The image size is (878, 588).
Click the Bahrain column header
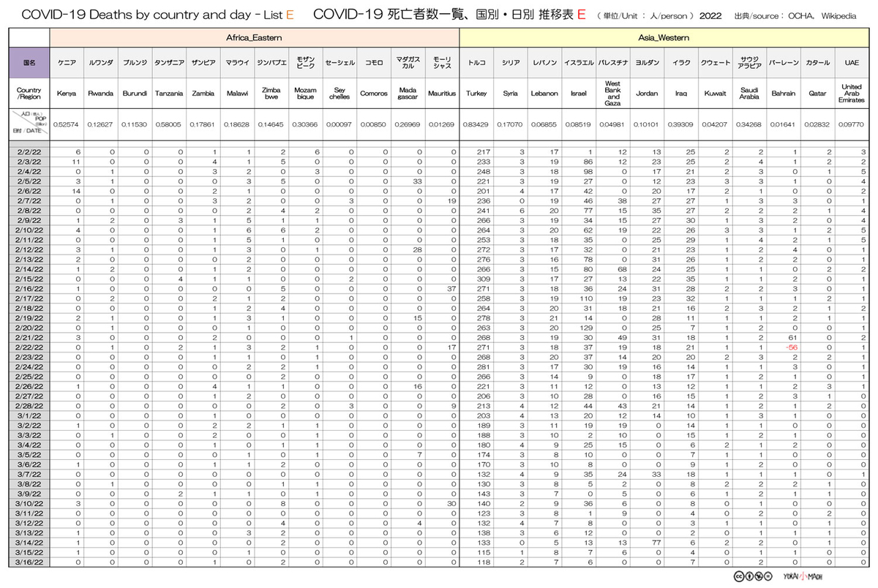[784, 94]
